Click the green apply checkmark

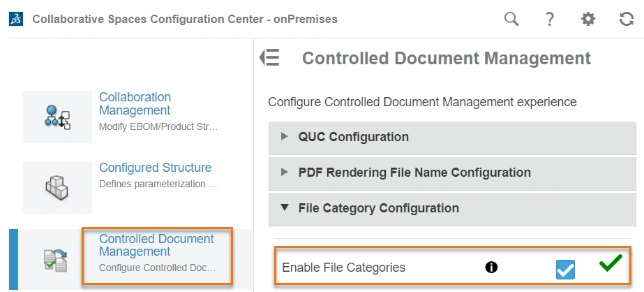pos(611,264)
